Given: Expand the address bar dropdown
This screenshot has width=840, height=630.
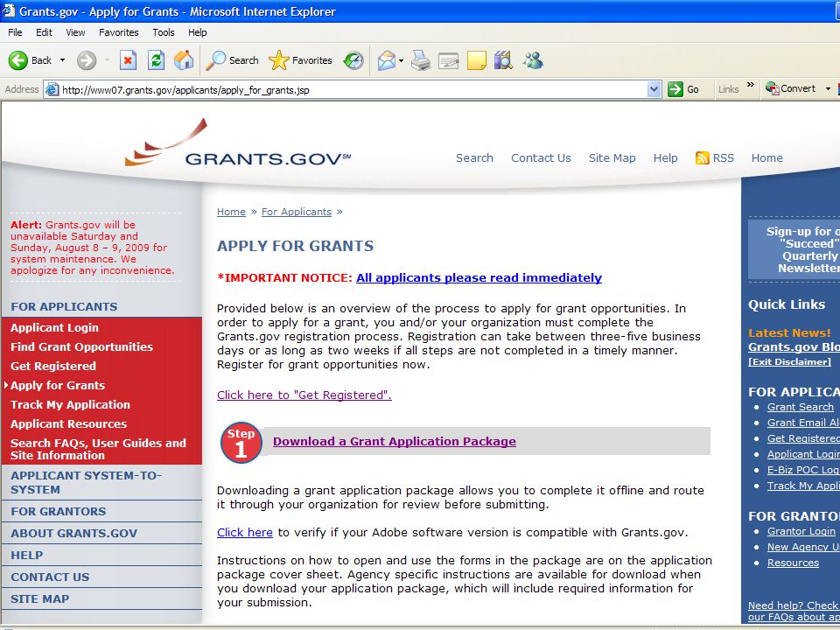Looking at the screenshot, I should coord(654,89).
